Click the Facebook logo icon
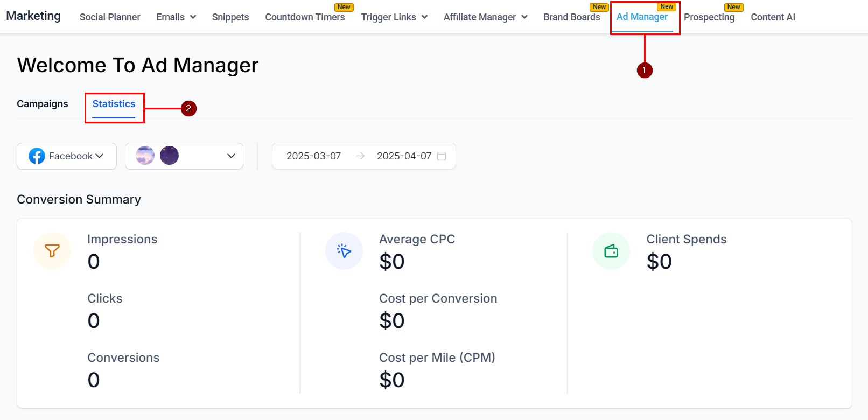The image size is (868, 420). coord(37,156)
